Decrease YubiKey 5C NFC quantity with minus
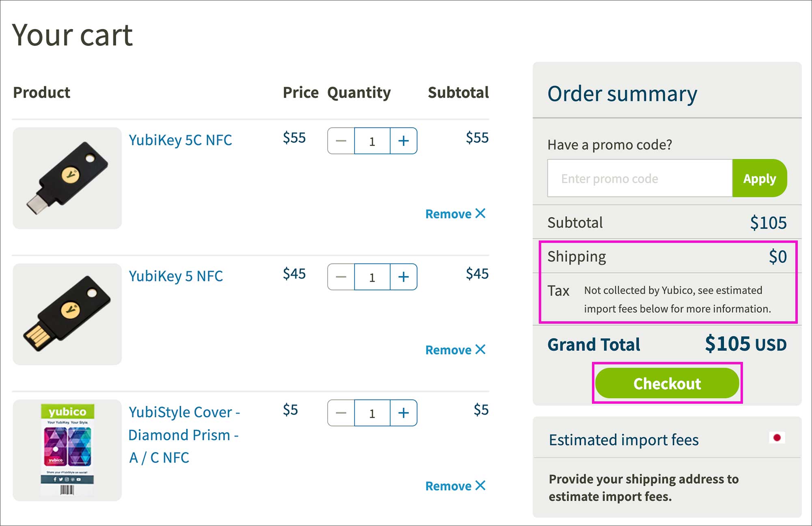812x526 pixels. 341,141
